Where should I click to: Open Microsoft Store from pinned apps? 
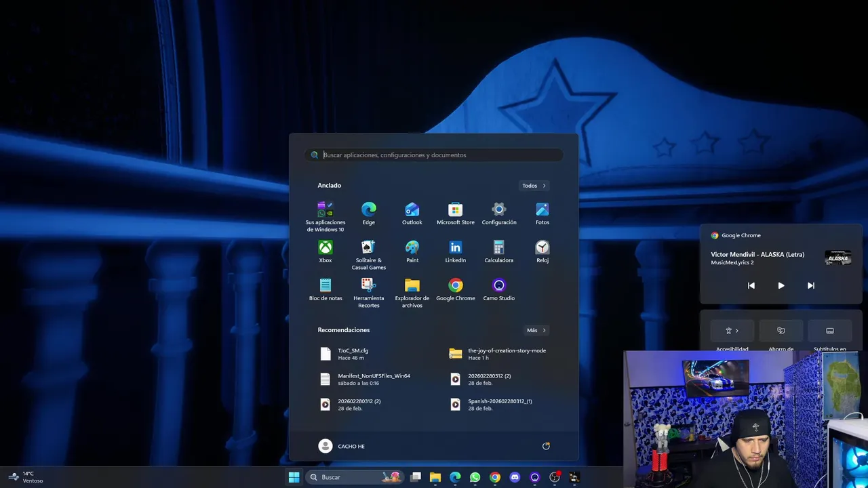(456, 213)
